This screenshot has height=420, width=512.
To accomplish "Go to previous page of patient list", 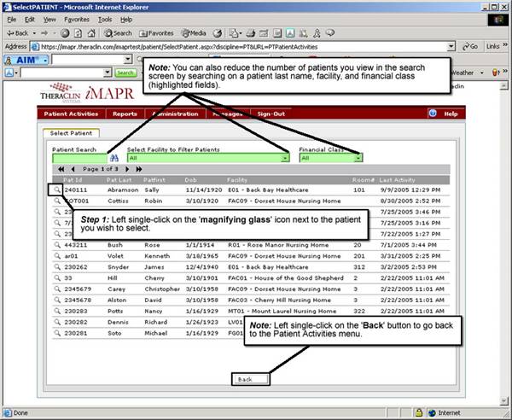I will [72, 169].
